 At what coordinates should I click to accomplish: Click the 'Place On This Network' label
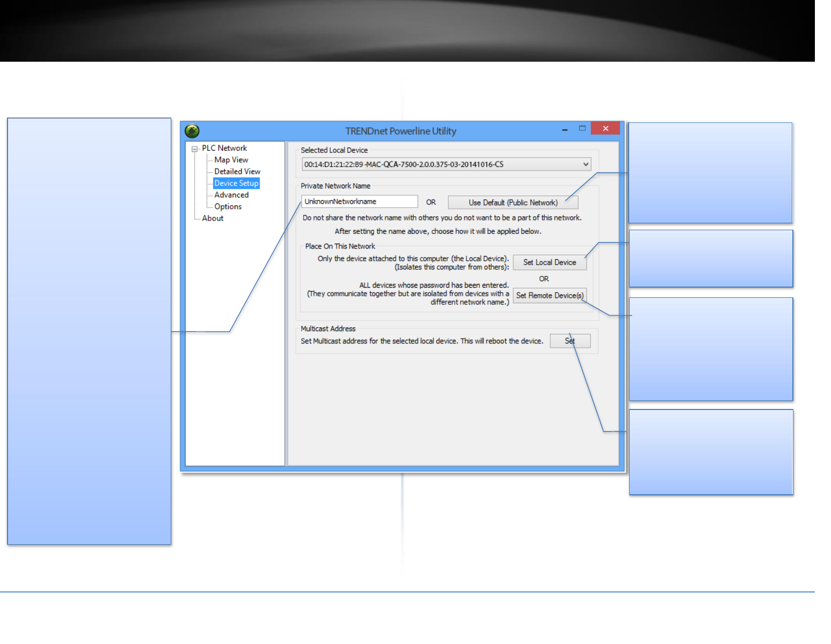click(x=340, y=246)
